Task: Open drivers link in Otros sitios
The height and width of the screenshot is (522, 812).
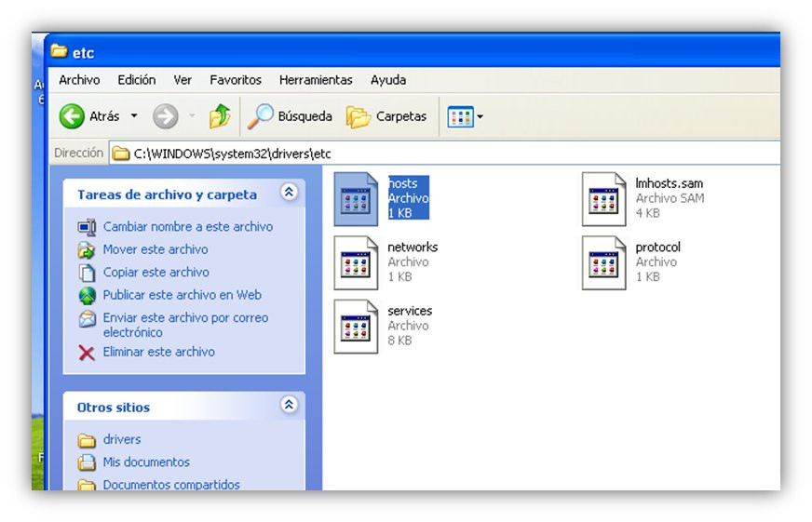Action: point(122,439)
